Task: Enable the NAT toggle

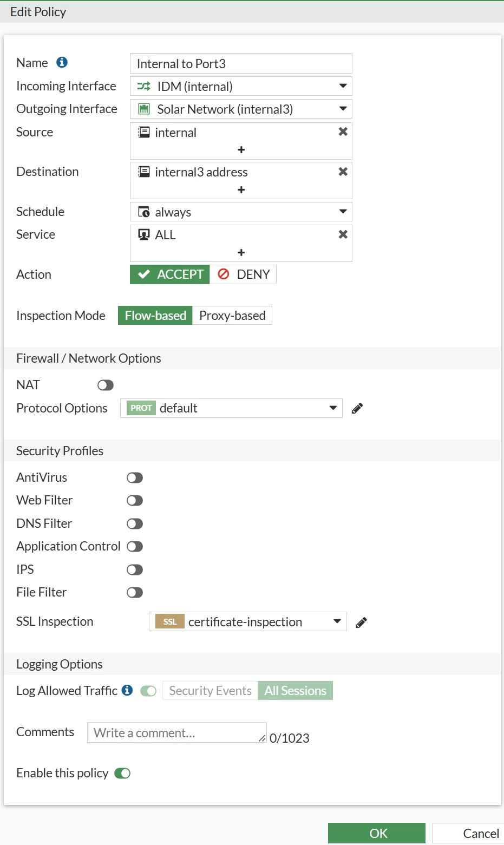Action: click(106, 385)
